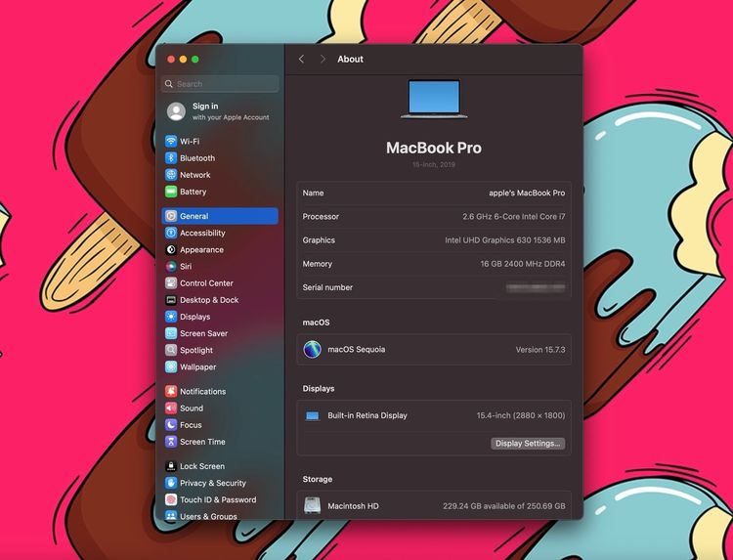Open the Siri settings icon
The image size is (733, 560).
coord(171,267)
